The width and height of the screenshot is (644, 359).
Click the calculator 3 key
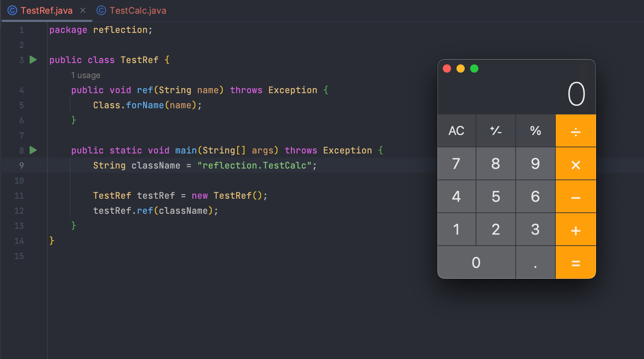click(x=536, y=230)
